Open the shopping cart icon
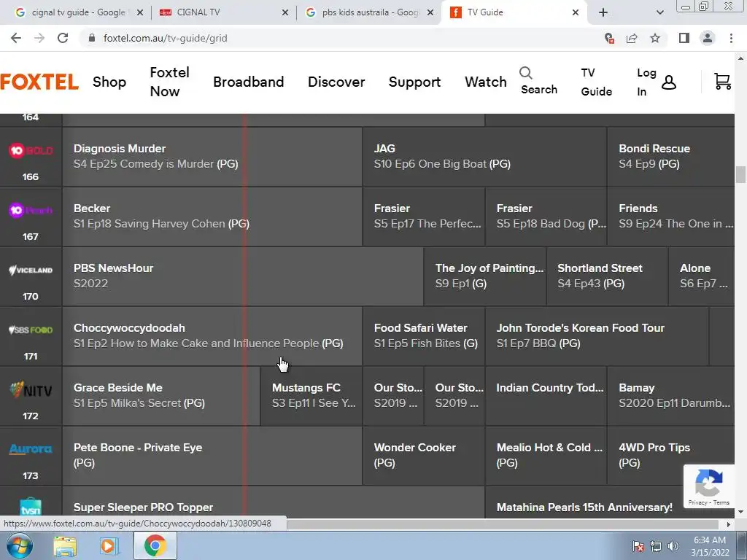 [x=722, y=82]
